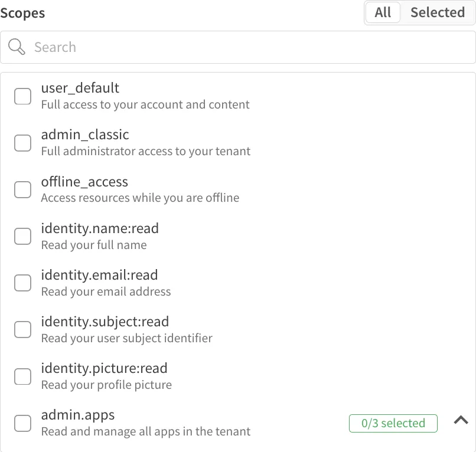The height and width of the screenshot is (452, 476).
Task: Select the offline_access scope name text
Action: pyautogui.click(x=84, y=182)
